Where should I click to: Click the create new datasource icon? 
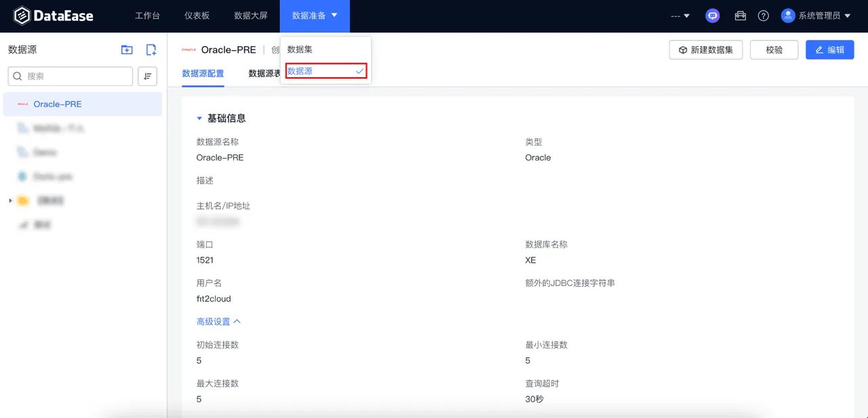(x=151, y=49)
